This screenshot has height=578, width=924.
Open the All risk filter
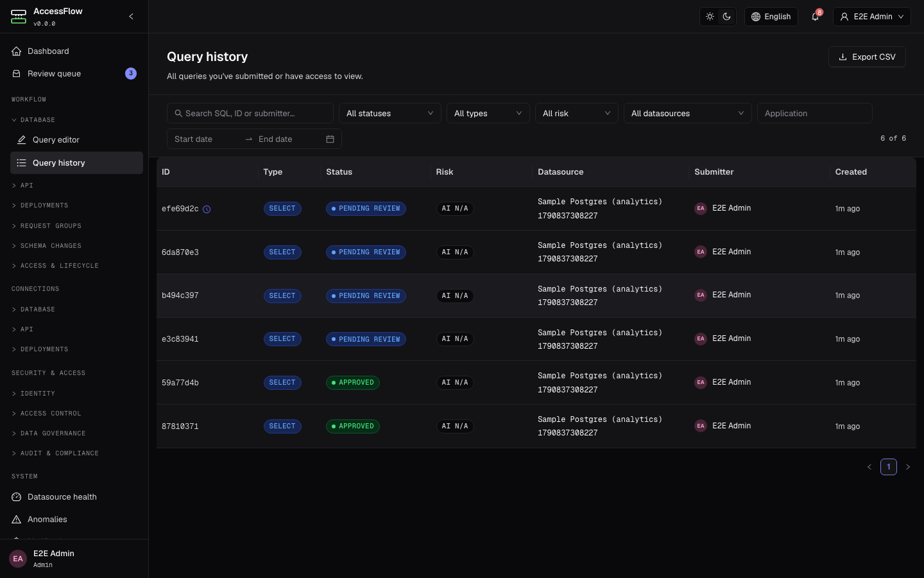coord(577,113)
